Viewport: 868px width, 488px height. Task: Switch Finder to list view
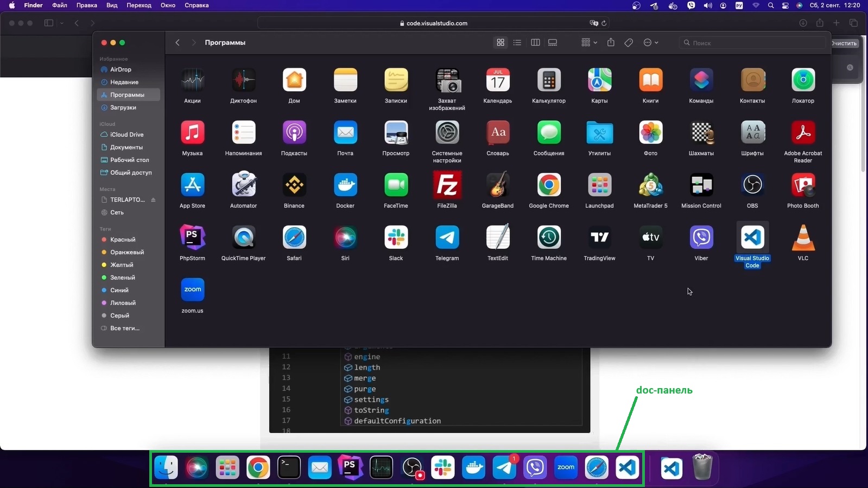(517, 42)
